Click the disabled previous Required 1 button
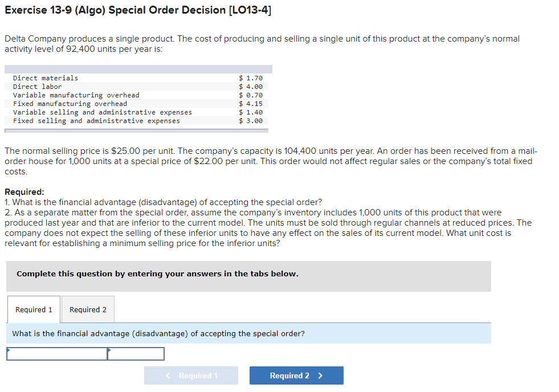The image size is (559, 392). coord(191,375)
